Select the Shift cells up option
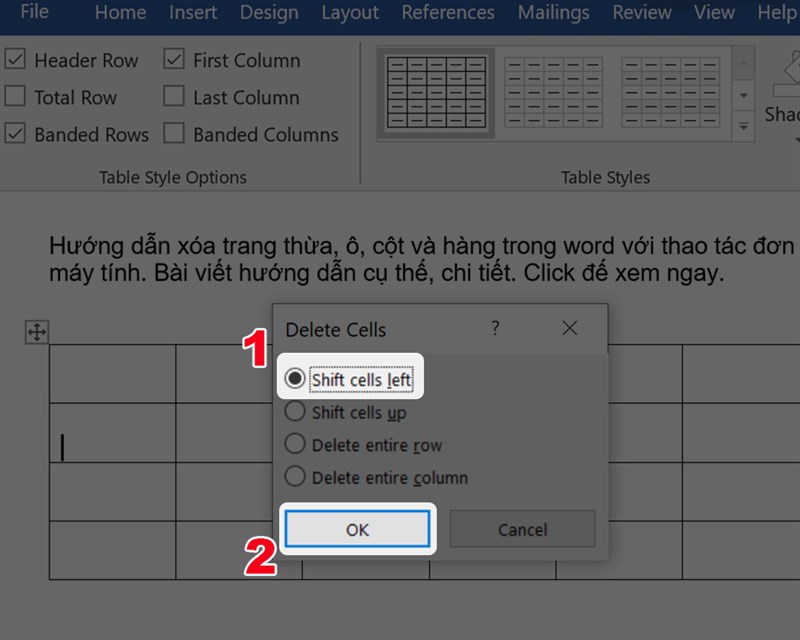The width and height of the screenshot is (800, 640). pyautogui.click(x=345, y=412)
